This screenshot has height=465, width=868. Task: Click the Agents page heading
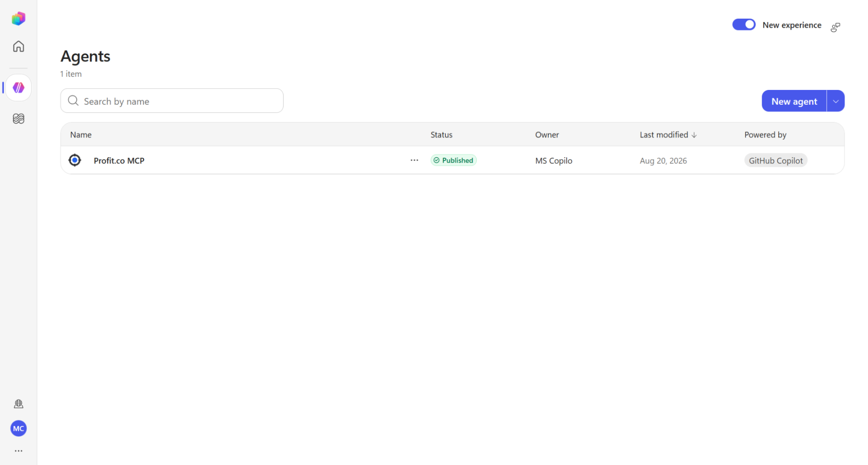85,56
